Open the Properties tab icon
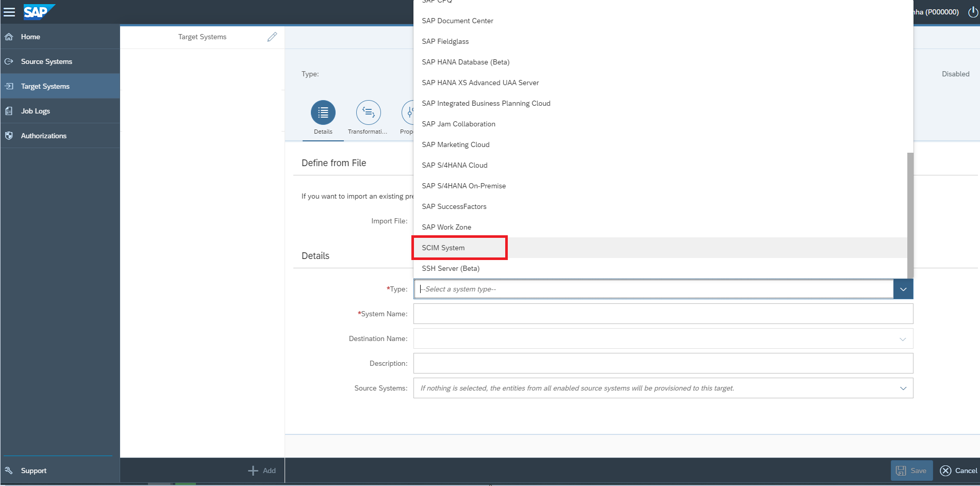 click(x=408, y=112)
